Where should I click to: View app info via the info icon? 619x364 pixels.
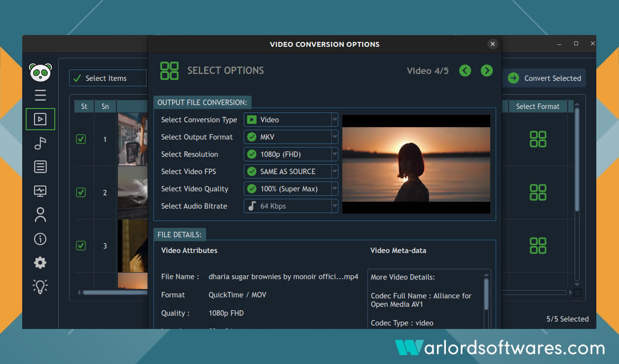[40, 239]
